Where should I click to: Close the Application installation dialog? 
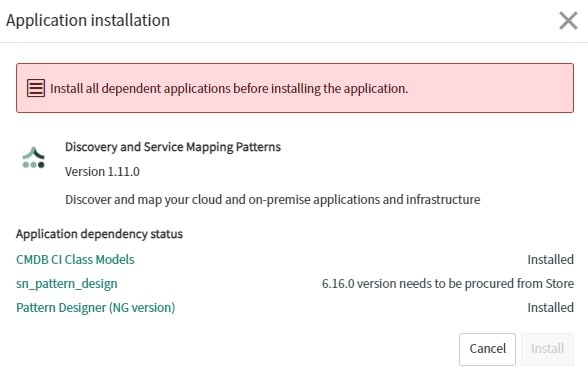[568, 20]
